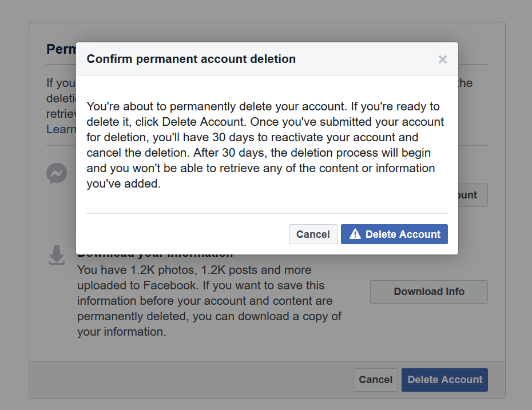Viewport: 532px width, 410px height.
Task: Click the partially hidden button ending in "ount"
Action: click(472, 195)
